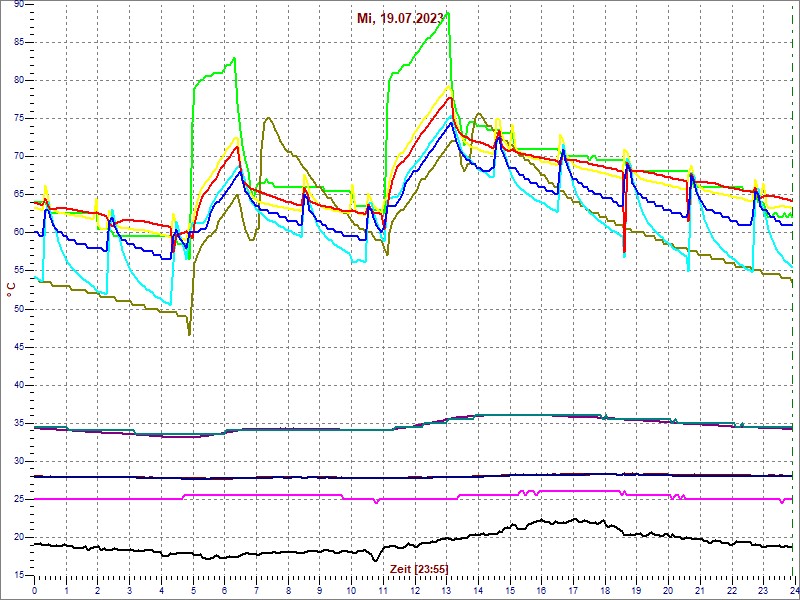Click the '°C' unit label on the vertical axis
Image resolution: width=800 pixels, height=600 pixels.
pos(11,291)
